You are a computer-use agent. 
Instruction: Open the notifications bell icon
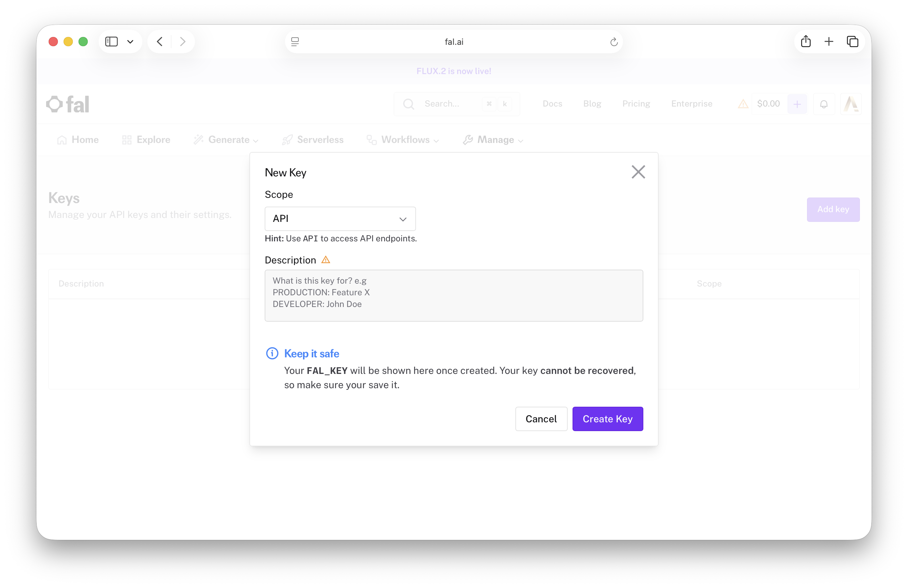[824, 104]
